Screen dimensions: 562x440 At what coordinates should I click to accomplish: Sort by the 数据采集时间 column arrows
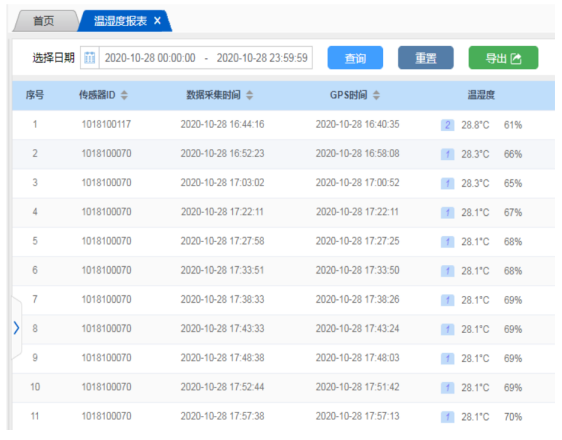coord(249,95)
